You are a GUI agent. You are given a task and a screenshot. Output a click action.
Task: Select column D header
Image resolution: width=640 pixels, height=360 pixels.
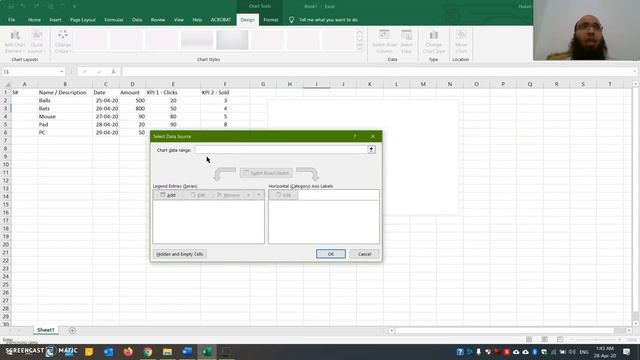(132, 84)
